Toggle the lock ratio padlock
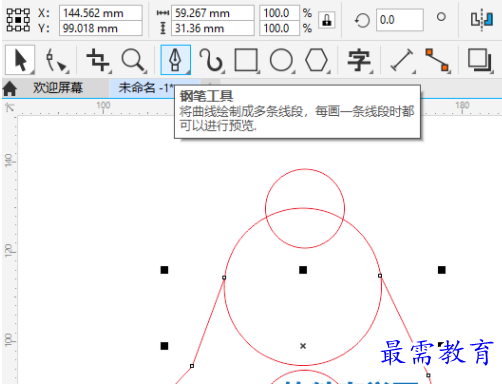The width and height of the screenshot is (502, 384). click(326, 20)
